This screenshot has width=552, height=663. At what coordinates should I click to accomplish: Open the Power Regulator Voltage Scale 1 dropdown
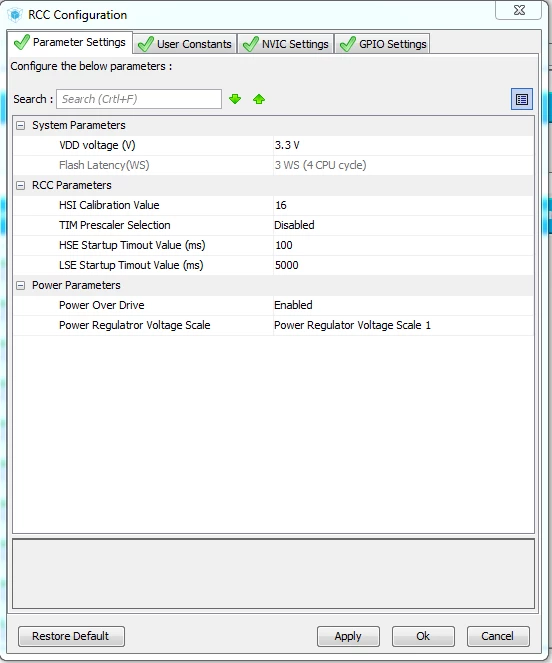[403, 325]
